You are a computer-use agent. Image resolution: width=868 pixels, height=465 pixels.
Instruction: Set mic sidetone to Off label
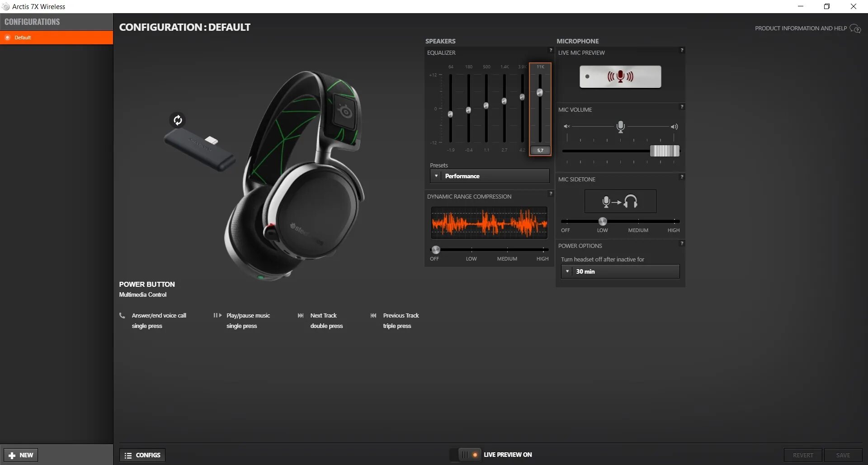(x=566, y=230)
